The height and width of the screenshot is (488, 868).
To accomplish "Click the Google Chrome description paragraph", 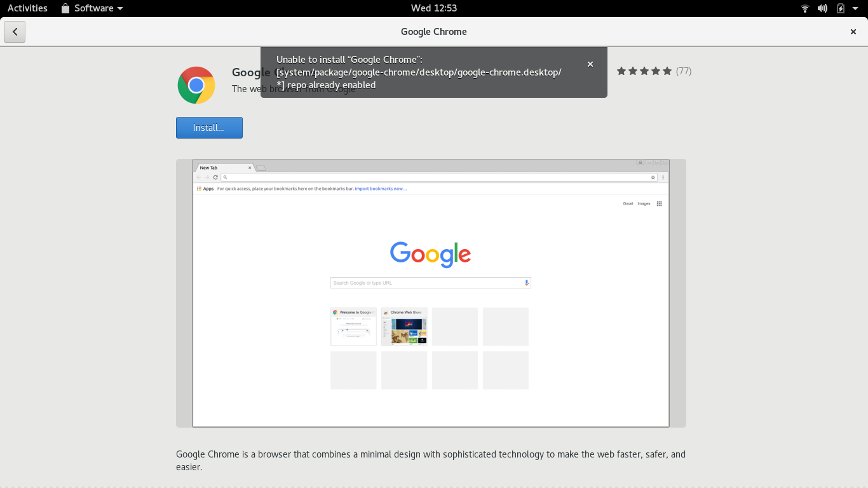I will (431, 461).
